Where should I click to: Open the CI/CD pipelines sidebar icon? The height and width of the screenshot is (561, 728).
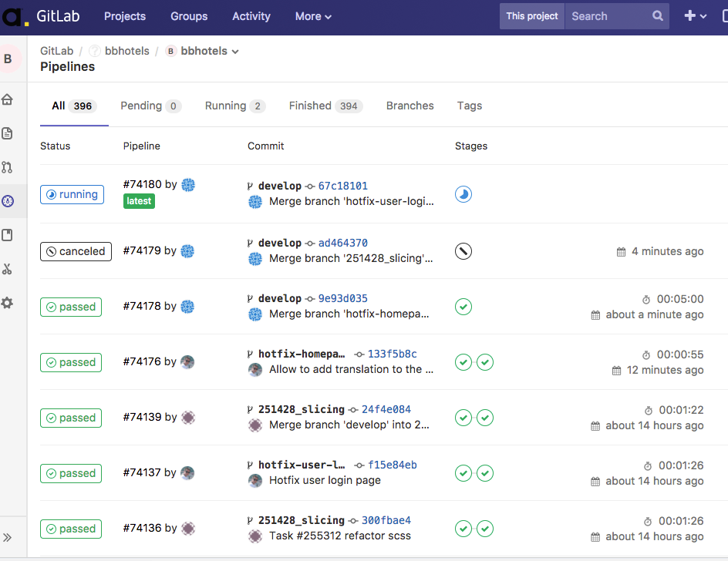8,201
